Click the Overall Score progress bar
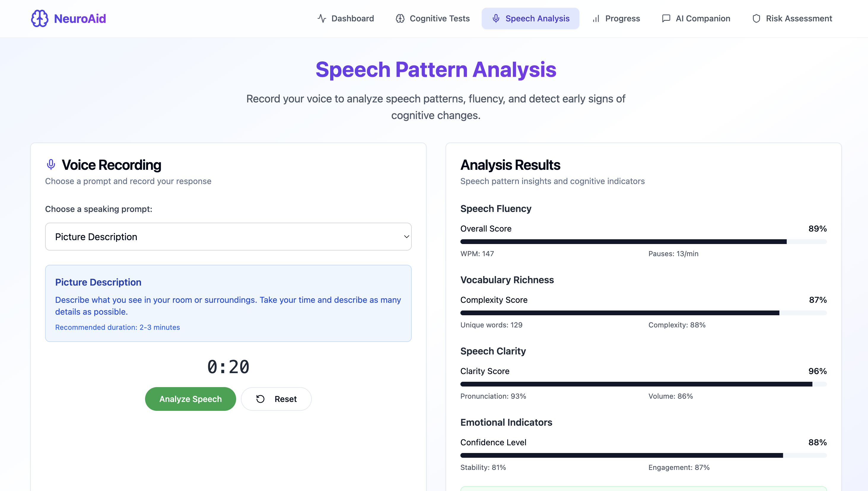The image size is (868, 491). 643,241
